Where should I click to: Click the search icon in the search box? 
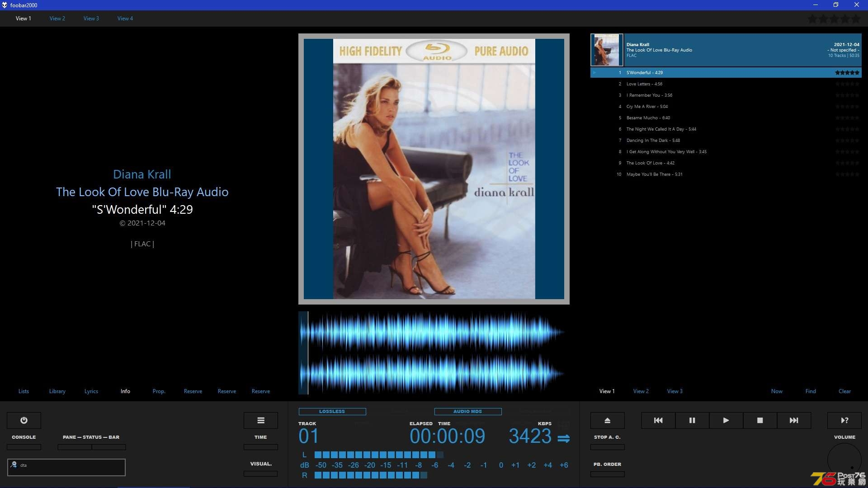point(14,465)
